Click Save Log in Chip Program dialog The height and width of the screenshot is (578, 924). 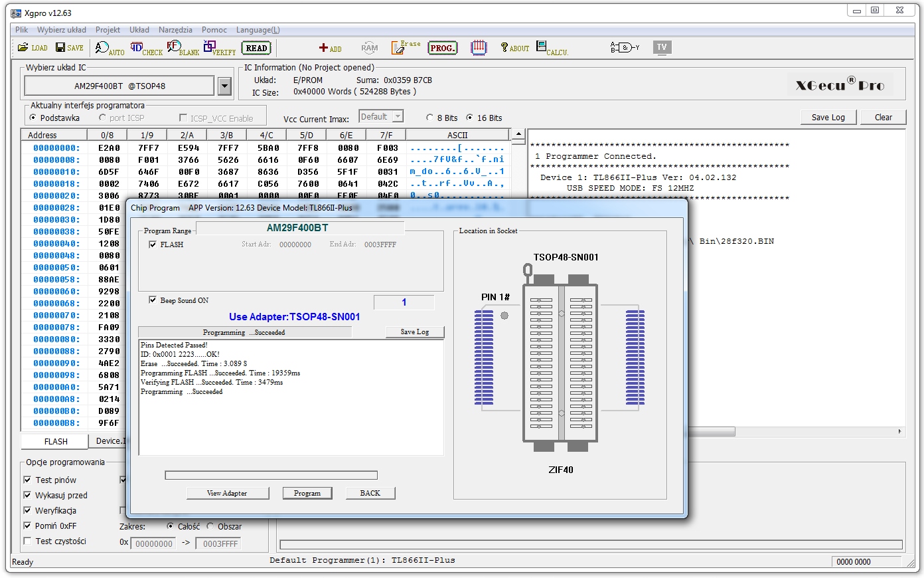pos(415,332)
